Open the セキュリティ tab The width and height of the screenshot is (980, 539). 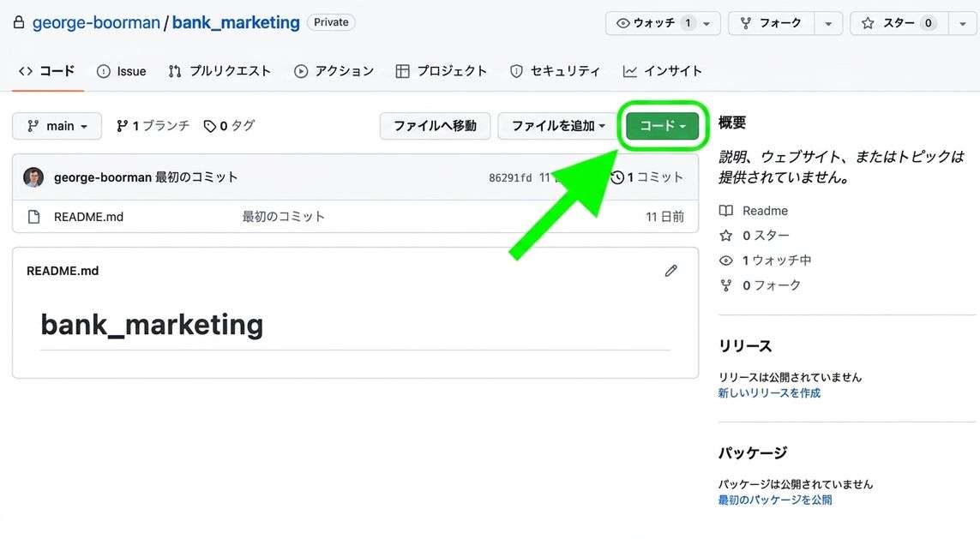coord(555,71)
